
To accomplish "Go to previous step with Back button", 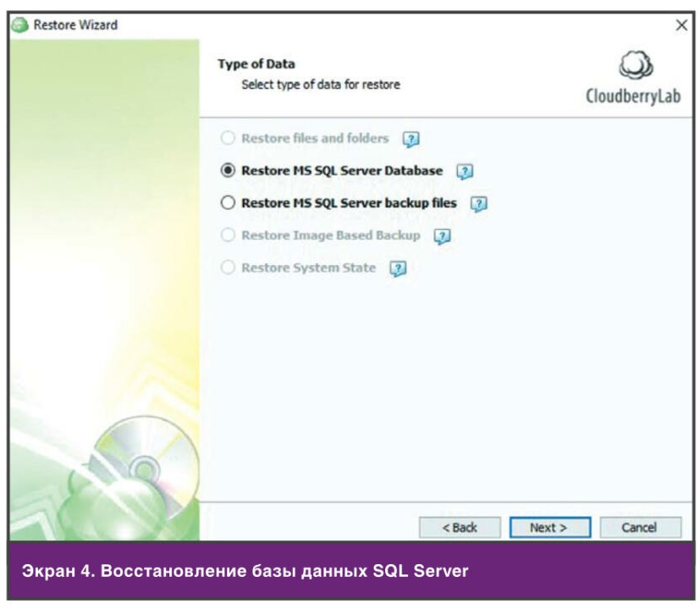I will (460, 528).
